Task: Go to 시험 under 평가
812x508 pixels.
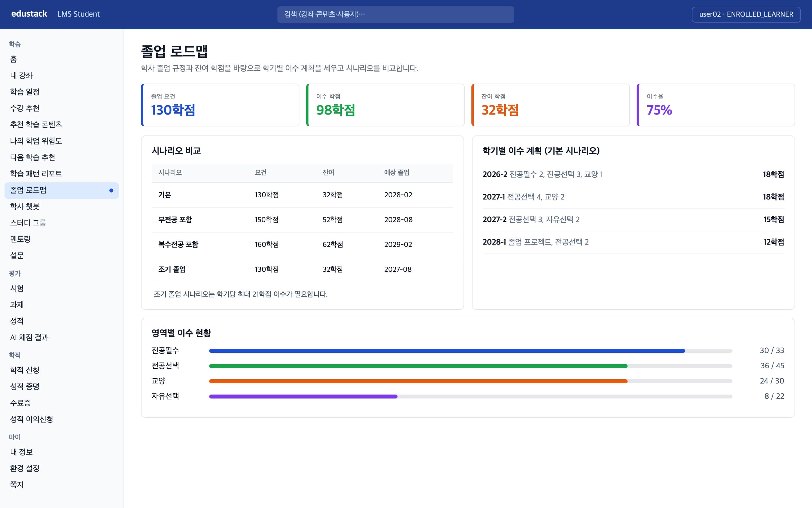Action: click(62, 288)
